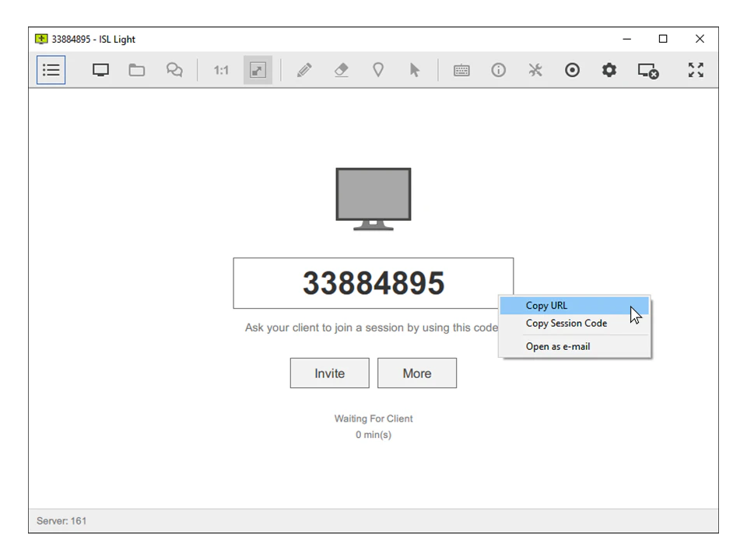
Task: Click the desktop sharing monitor icon
Action: 100,70
